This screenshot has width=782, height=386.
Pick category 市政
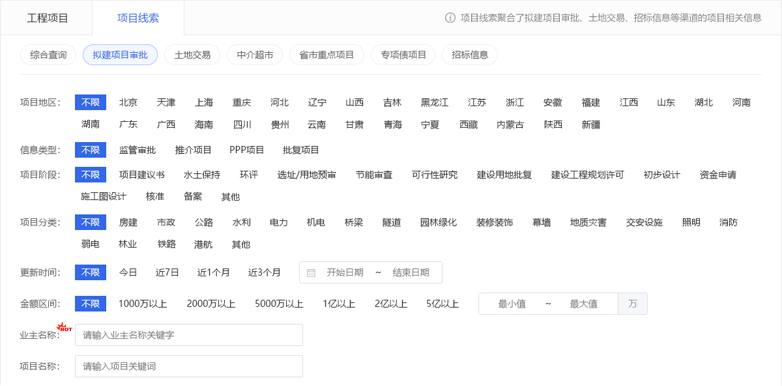[166, 222]
